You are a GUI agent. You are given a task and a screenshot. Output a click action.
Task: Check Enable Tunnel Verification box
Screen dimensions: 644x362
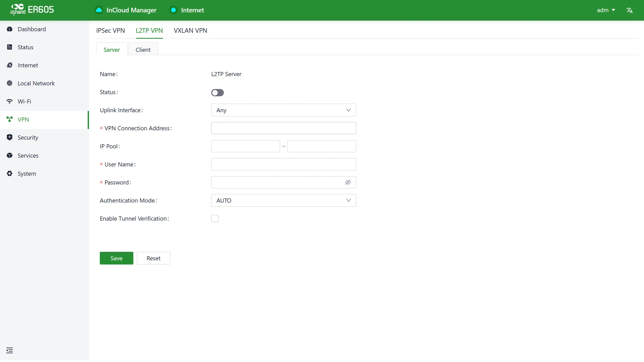[x=215, y=219]
